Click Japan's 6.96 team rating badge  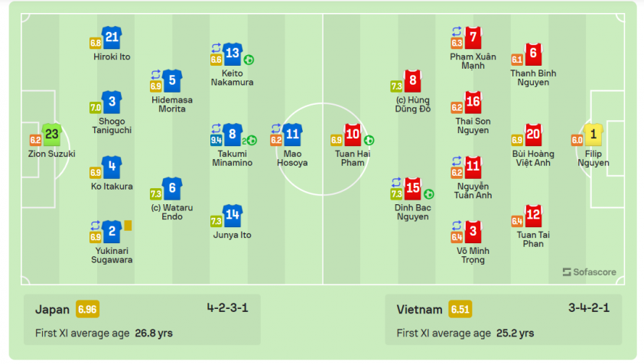coord(87,310)
